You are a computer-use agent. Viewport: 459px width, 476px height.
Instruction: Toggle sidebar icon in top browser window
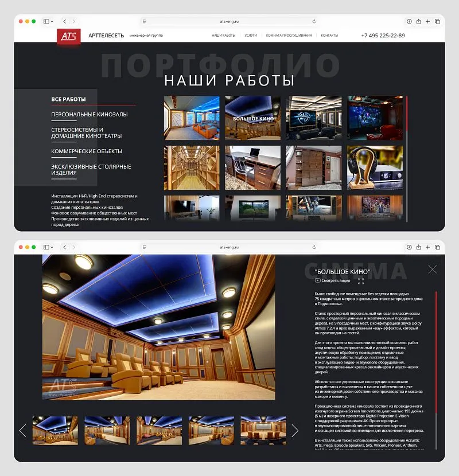click(46, 21)
